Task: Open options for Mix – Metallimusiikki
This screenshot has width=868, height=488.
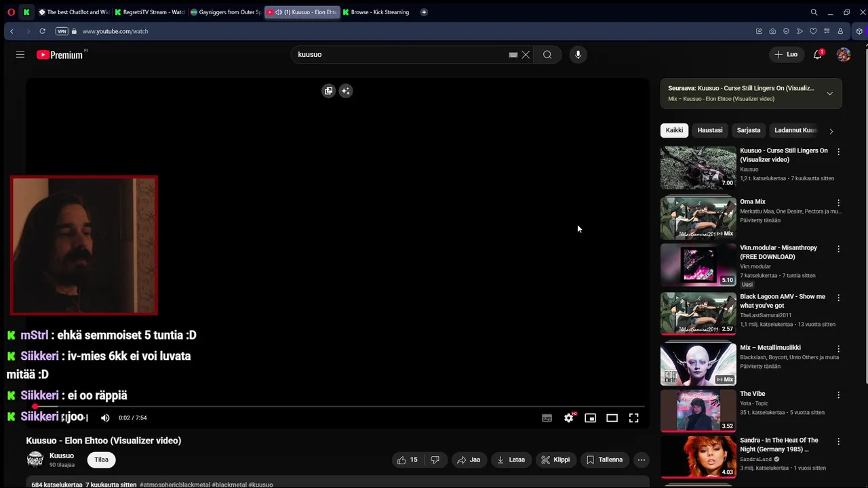Action: 838,348
